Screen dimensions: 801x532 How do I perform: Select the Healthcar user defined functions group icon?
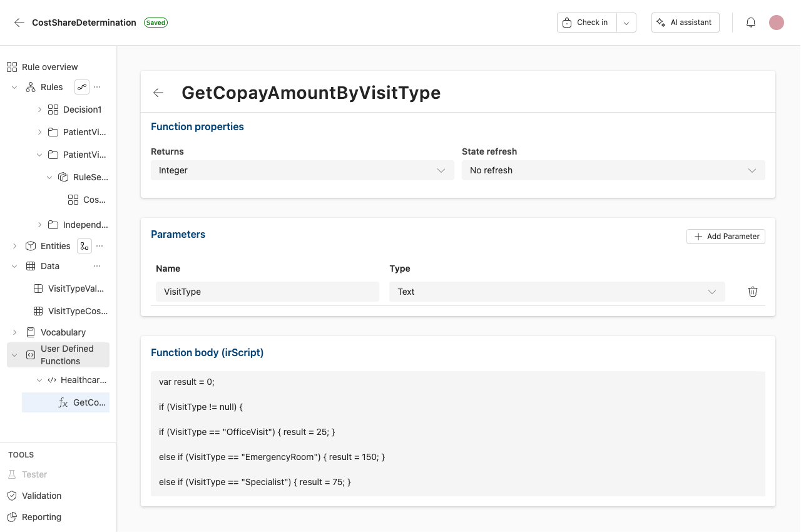(x=51, y=379)
